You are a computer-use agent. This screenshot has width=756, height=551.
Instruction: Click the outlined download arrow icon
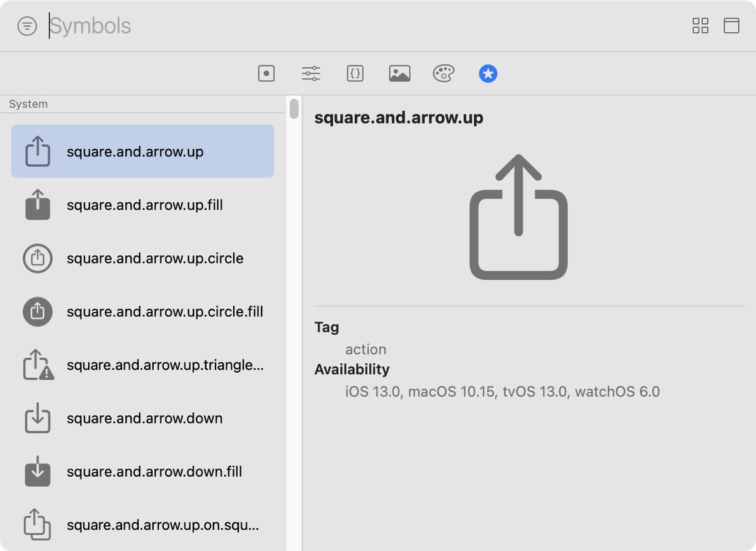[37, 419]
